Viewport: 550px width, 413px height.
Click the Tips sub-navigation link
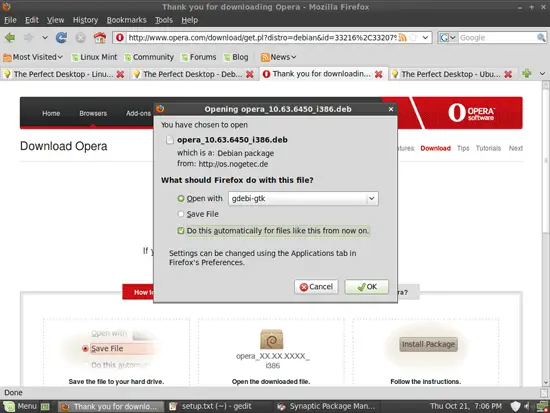pyautogui.click(x=463, y=148)
